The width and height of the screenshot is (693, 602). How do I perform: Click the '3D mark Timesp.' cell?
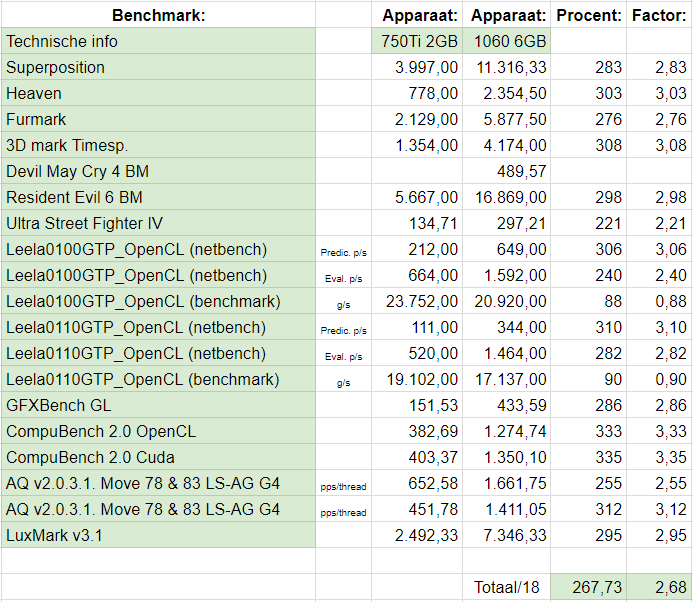pos(158,145)
